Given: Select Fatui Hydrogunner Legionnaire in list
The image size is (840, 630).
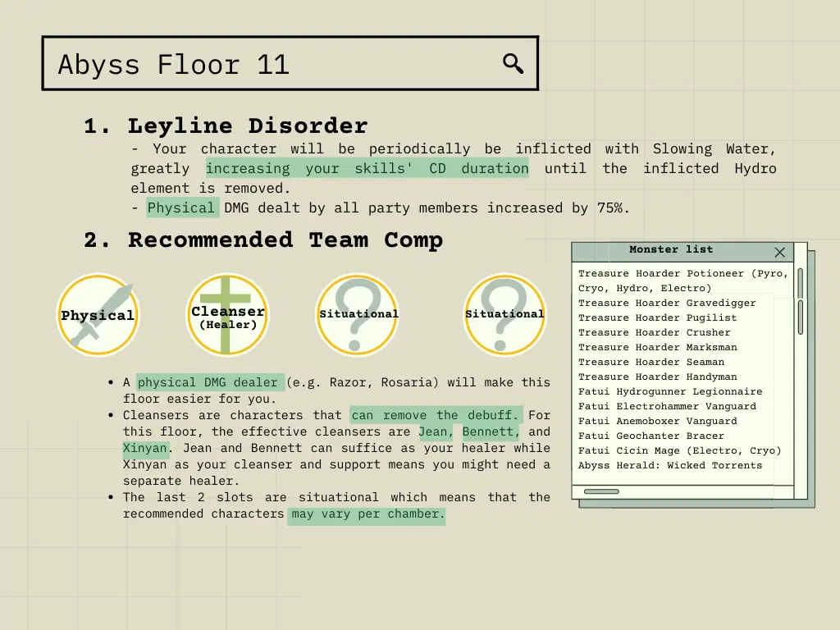Looking at the screenshot, I should [669, 391].
